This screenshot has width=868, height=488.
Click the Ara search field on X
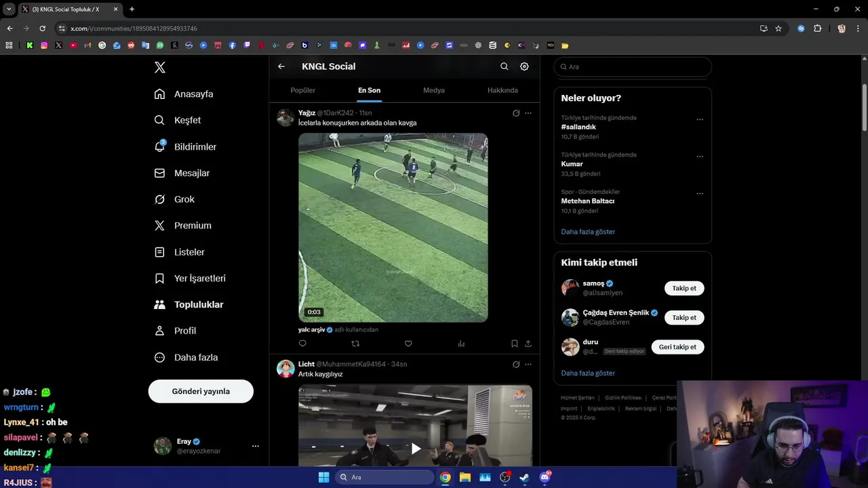(x=633, y=66)
